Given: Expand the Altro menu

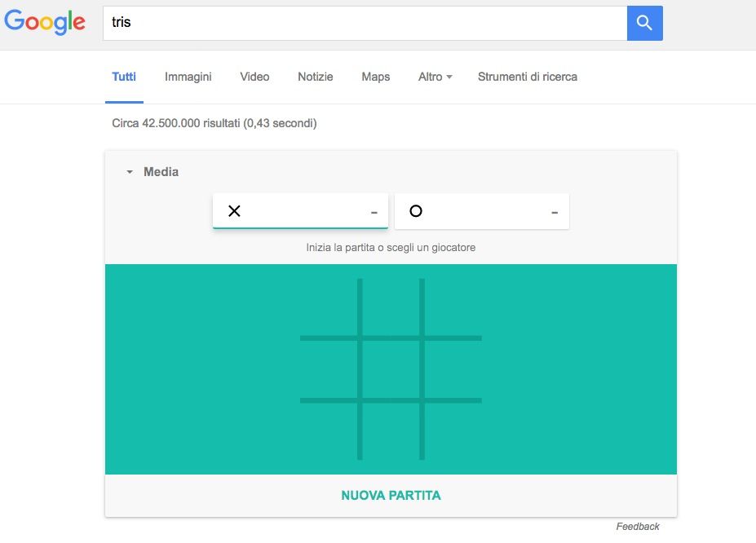Looking at the screenshot, I should click(x=435, y=77).
